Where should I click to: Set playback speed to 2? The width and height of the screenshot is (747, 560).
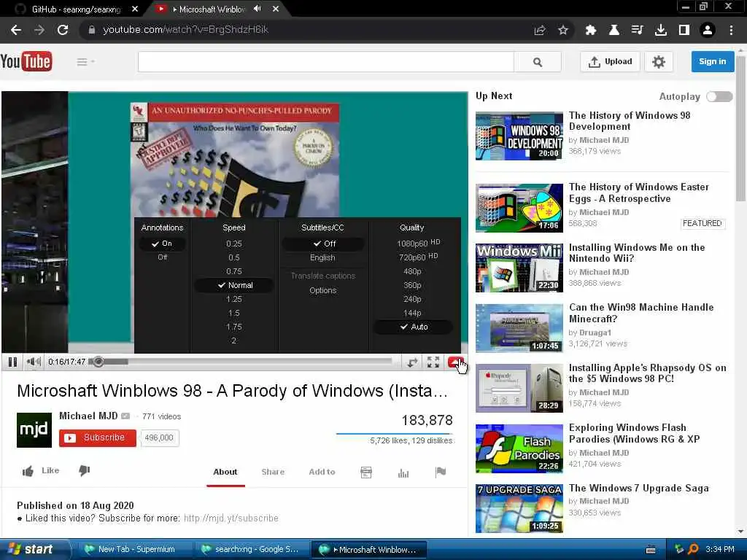point(234,341)
